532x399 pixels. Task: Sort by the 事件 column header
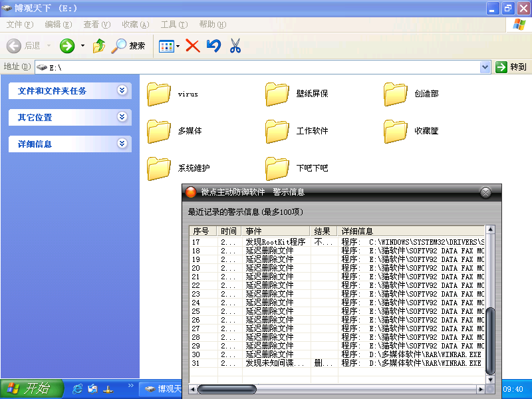[x=275, y=231]
